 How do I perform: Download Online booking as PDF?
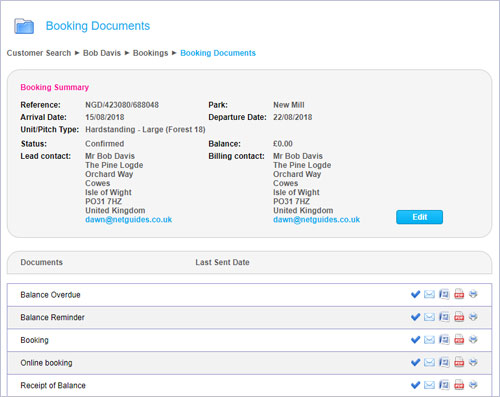coord(459,362)
